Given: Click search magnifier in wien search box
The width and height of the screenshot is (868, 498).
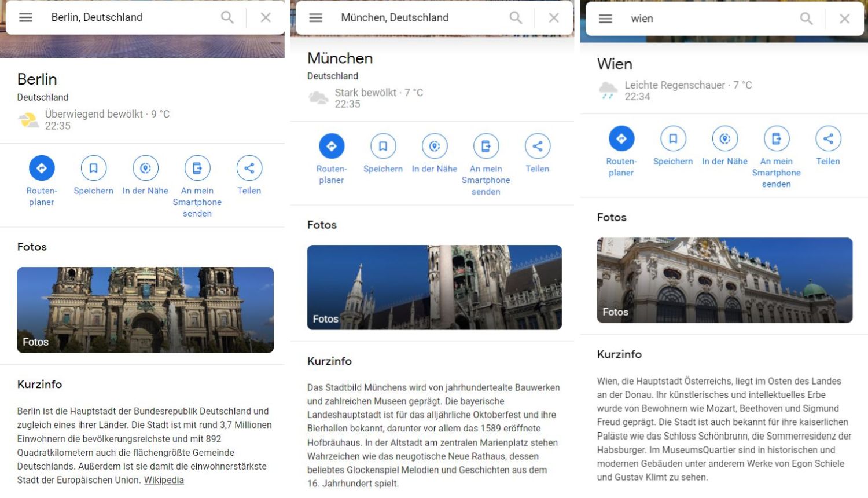Looking at the screenshot, I should [x=806, y=19].
